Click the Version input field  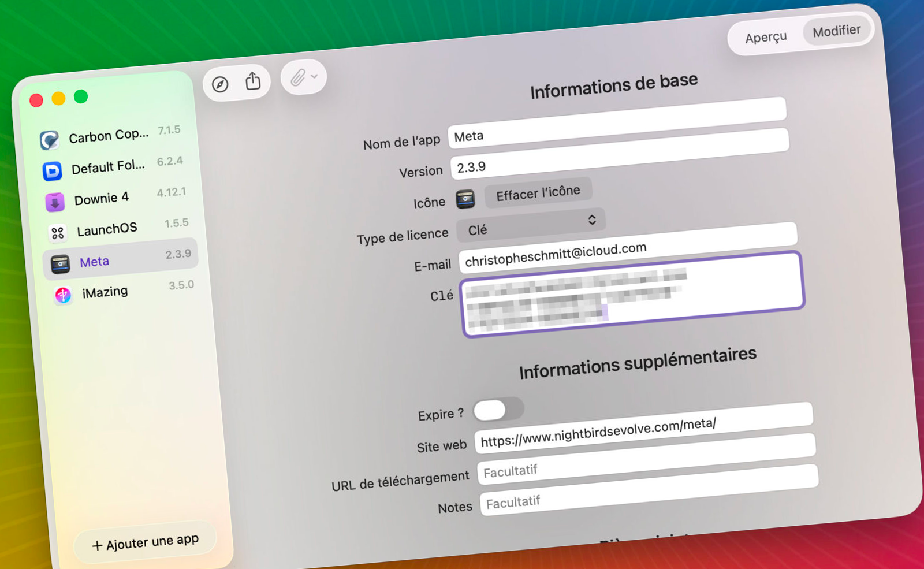(620, 154)
